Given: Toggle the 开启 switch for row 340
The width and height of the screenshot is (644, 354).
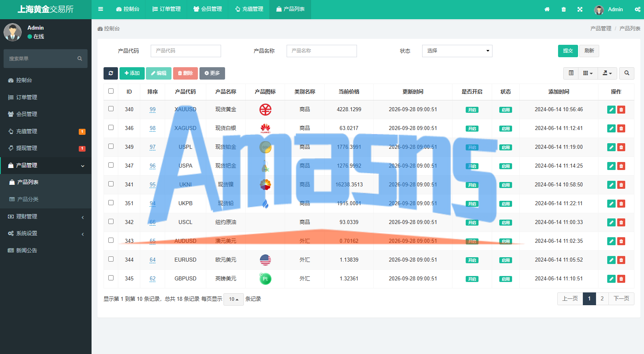Looking at the screenshot, I should (472, 110).
